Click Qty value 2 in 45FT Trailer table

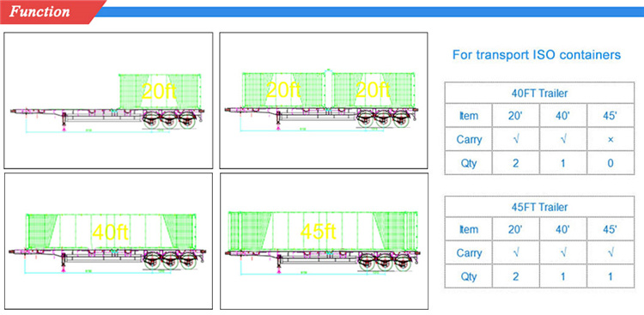pyautogui.click(x=515, y=276)
